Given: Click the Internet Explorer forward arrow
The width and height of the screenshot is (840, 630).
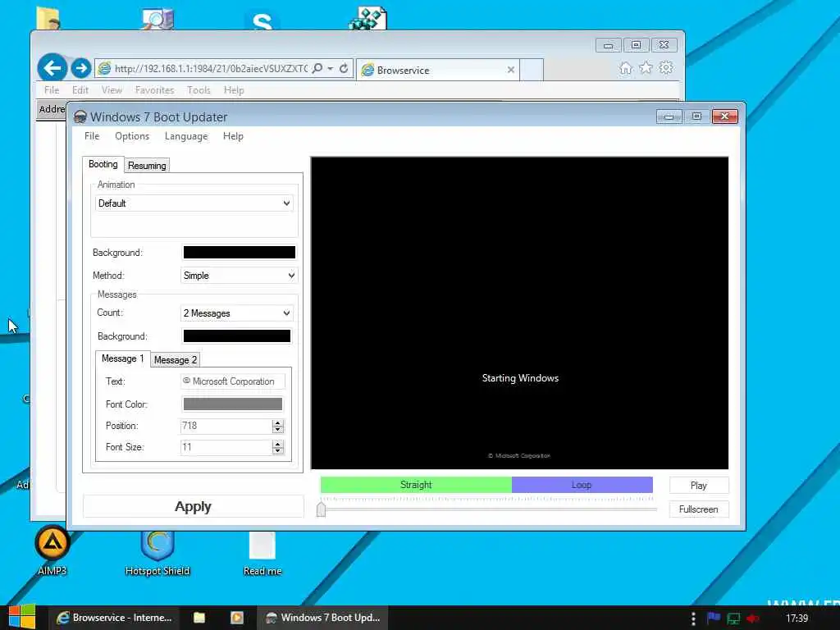Looking at the screenshot, I should [81, 68].
